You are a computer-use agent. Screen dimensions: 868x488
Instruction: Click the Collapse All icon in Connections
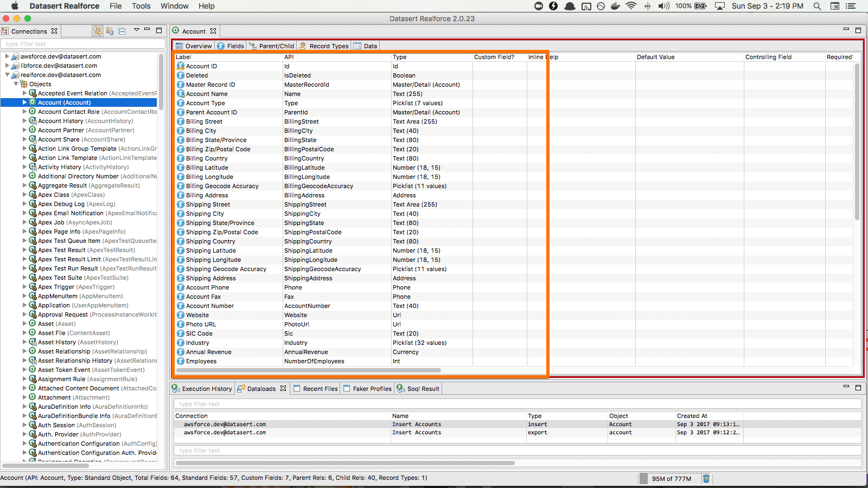[x=122, y=31]
